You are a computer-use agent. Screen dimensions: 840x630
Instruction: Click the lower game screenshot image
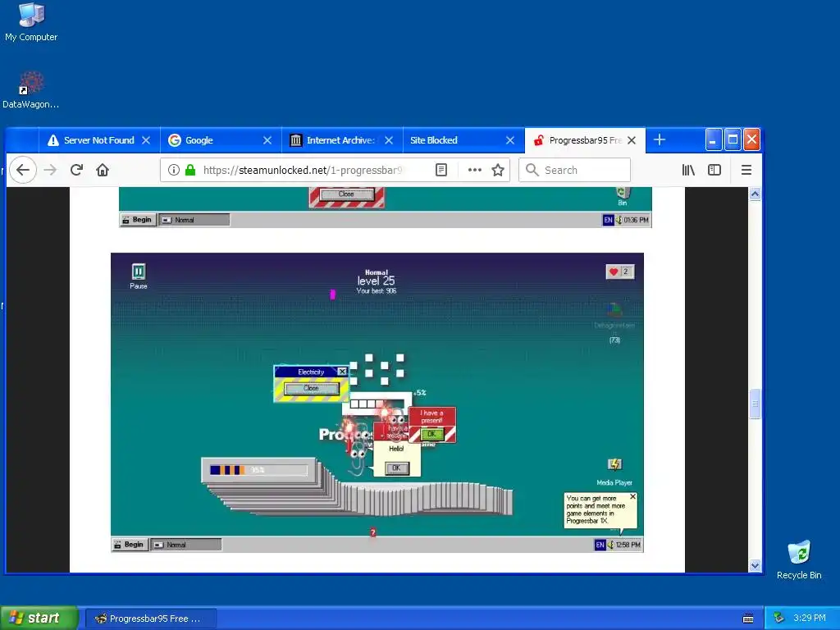click(377, 402)
